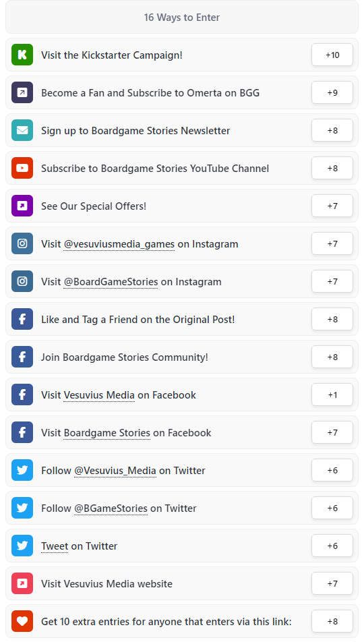This screenshot has width=364, height=642.
Task: Expand Subscribe to Boardgame Stories YouTube Channel
Action: coord(182,169)
